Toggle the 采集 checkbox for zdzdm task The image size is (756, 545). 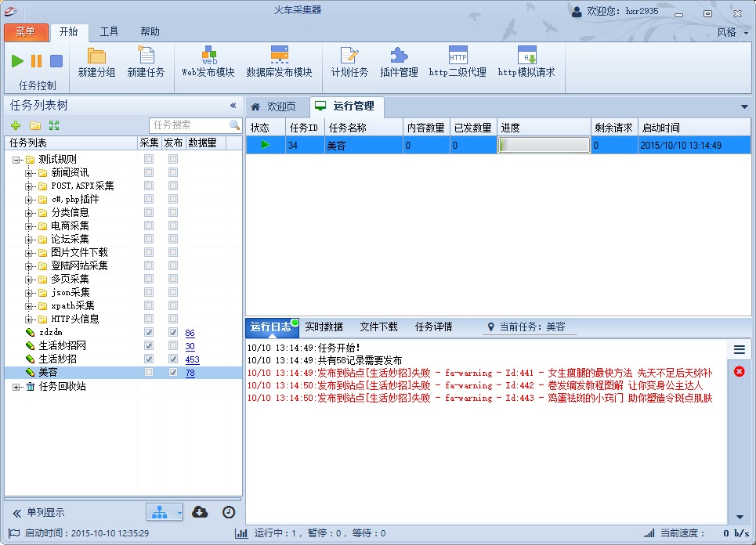(149, 333)
